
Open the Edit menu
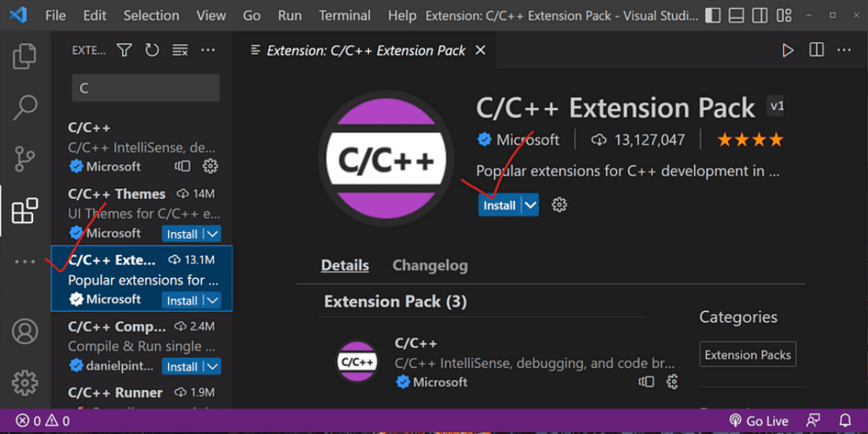(95, 15)
